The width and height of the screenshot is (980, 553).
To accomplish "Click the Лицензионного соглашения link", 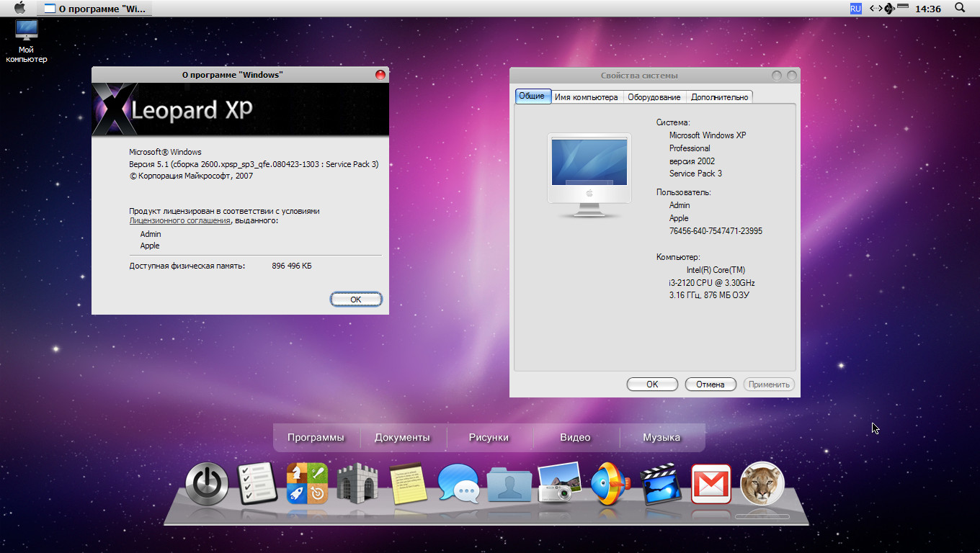I will 179,221.
